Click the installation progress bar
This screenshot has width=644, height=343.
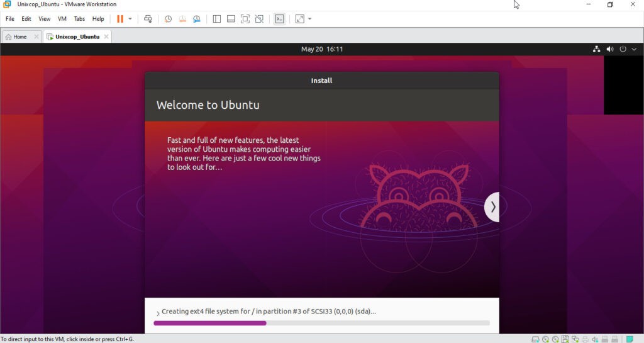pos(321,323)
